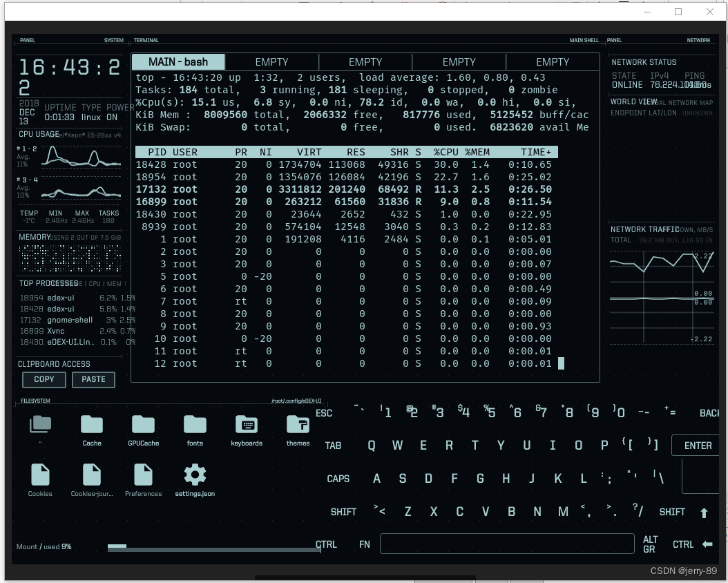Open the fonts folder
This screenshot has height=583, width=728.
194,423
